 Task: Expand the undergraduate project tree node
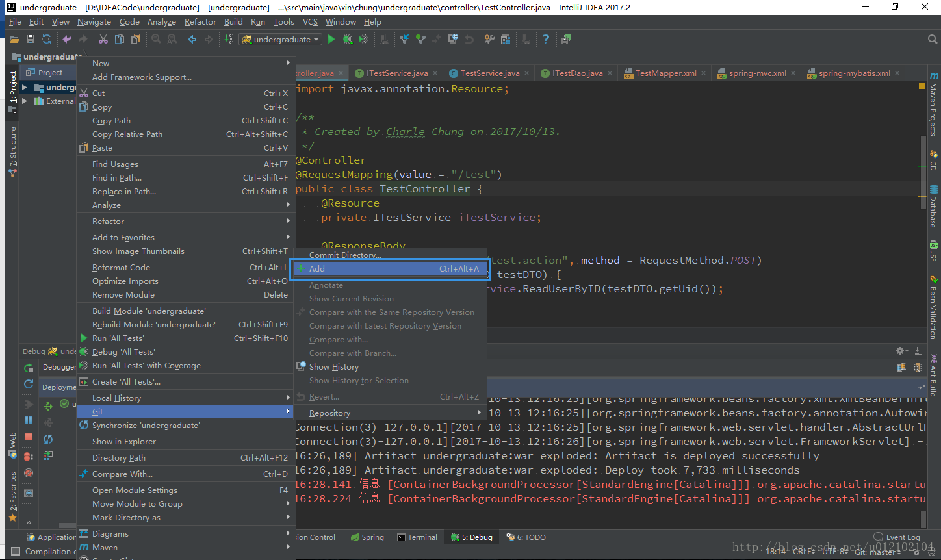(25, 87)
